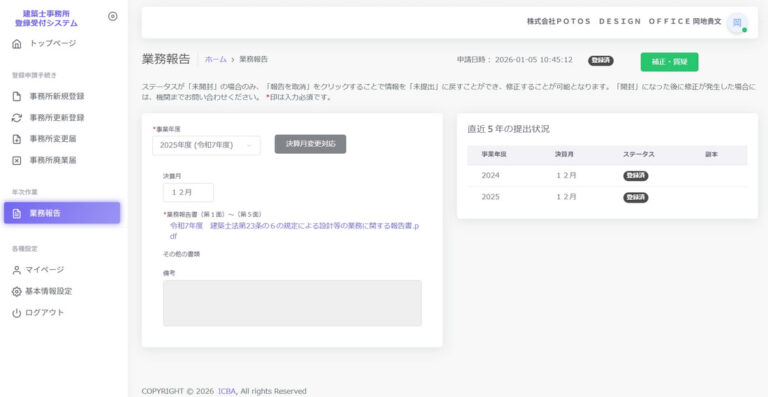Click the file-plus icon for 事務所変更届
Viewport: 768px width, 397px height.
click(x=17, y=139)
